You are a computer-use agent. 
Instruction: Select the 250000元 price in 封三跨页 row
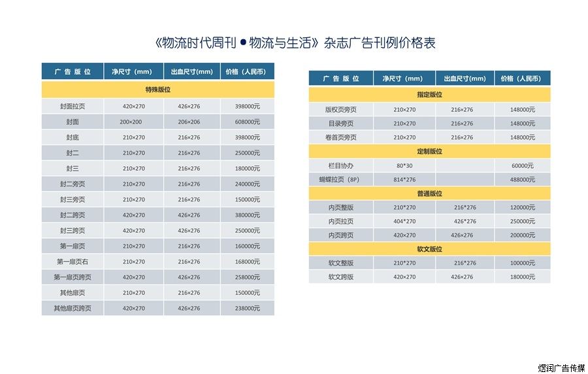pyautogui.click(x=248, y=231)
